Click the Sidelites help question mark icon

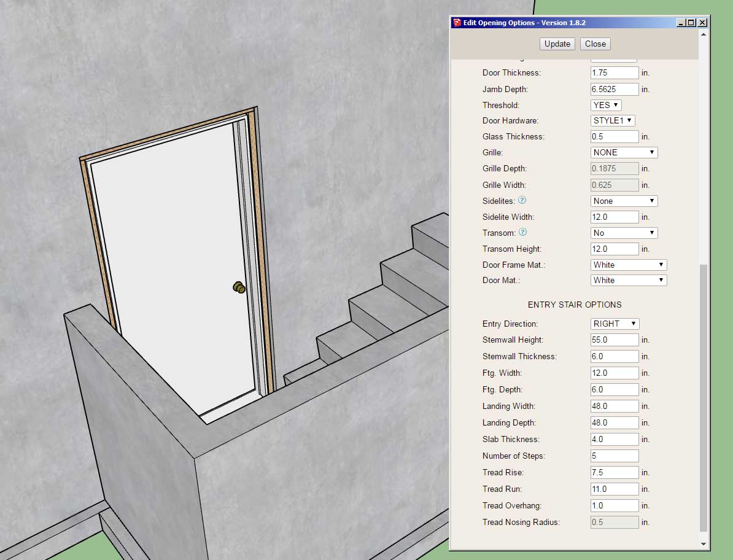522,200
